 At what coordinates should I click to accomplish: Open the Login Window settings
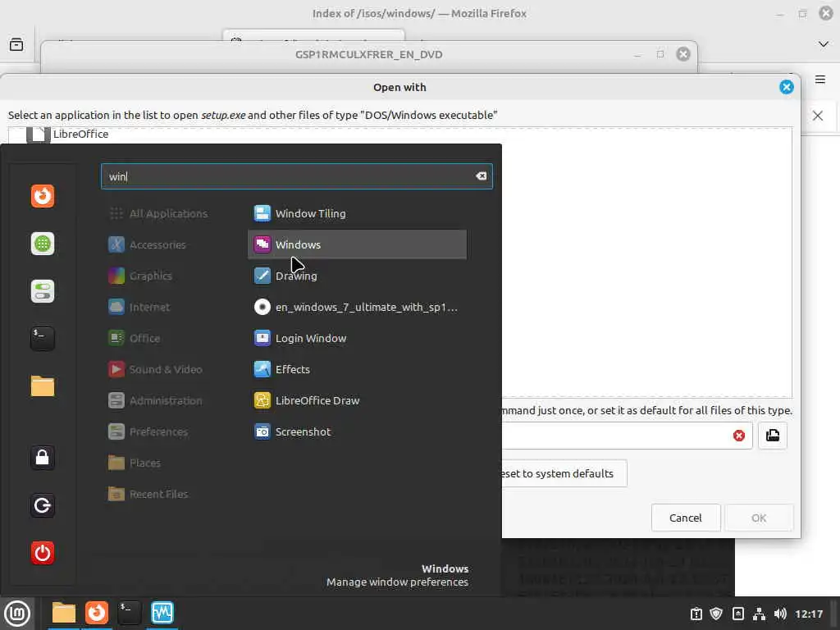(x=357, y=338)
